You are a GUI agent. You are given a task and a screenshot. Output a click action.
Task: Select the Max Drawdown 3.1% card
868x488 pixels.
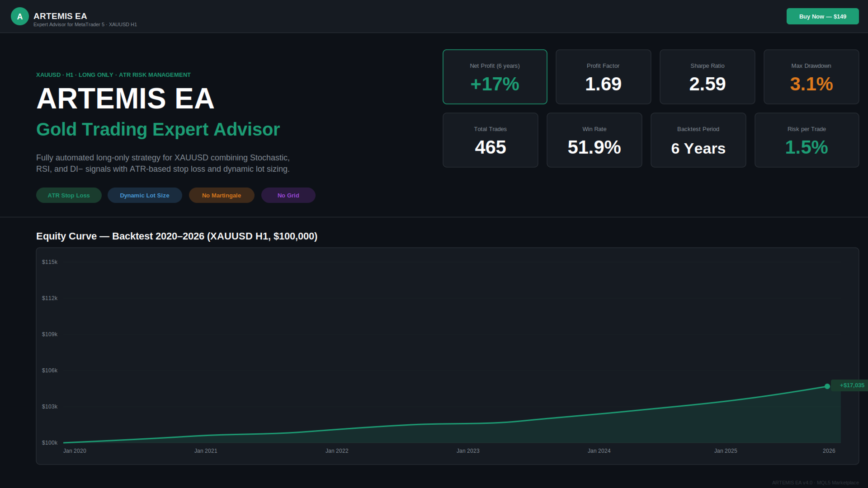[811, 77]
